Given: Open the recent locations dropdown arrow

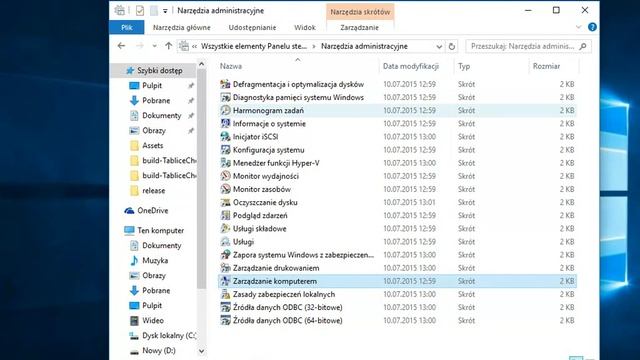Looking at the screenshot, I should point(154,46).
